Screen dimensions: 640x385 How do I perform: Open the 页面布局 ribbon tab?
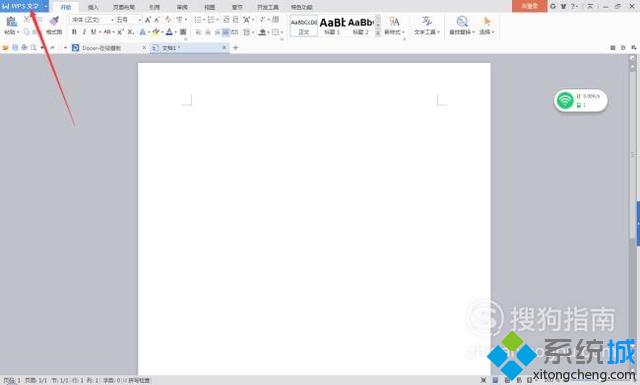(x=124, y=7)
